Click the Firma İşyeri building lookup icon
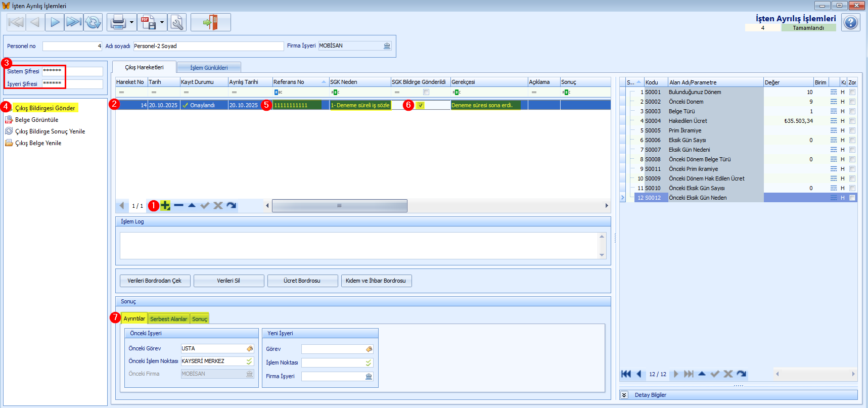 (x=387, y=46)
